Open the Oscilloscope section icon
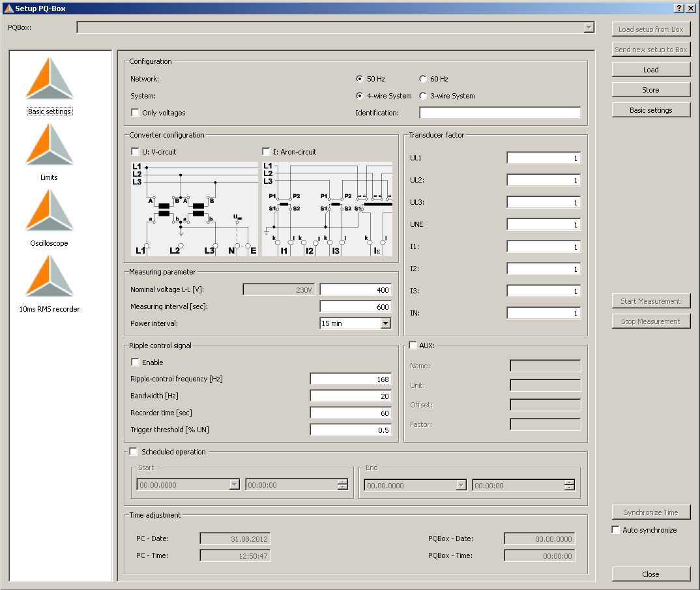Screen dimensions: 700x590 (50, 210)
